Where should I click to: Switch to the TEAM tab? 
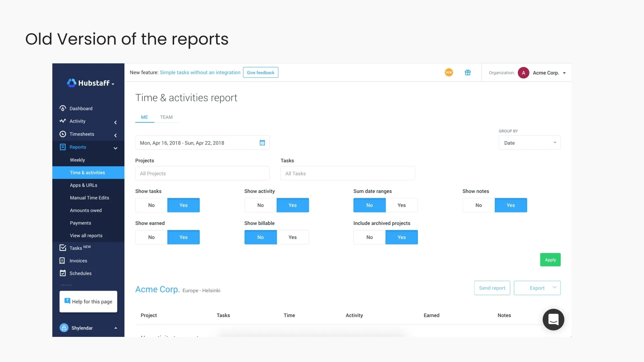(x=166, y=117)
